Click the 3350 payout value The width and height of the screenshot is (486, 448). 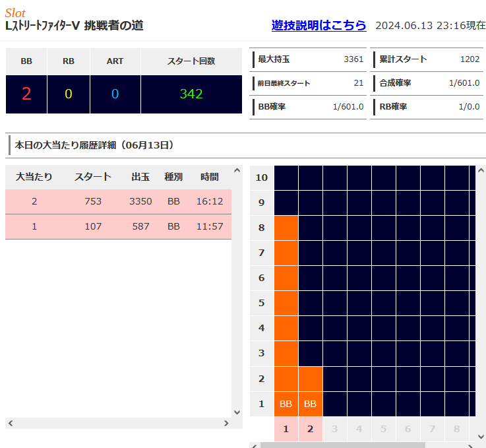click(140, 201)
